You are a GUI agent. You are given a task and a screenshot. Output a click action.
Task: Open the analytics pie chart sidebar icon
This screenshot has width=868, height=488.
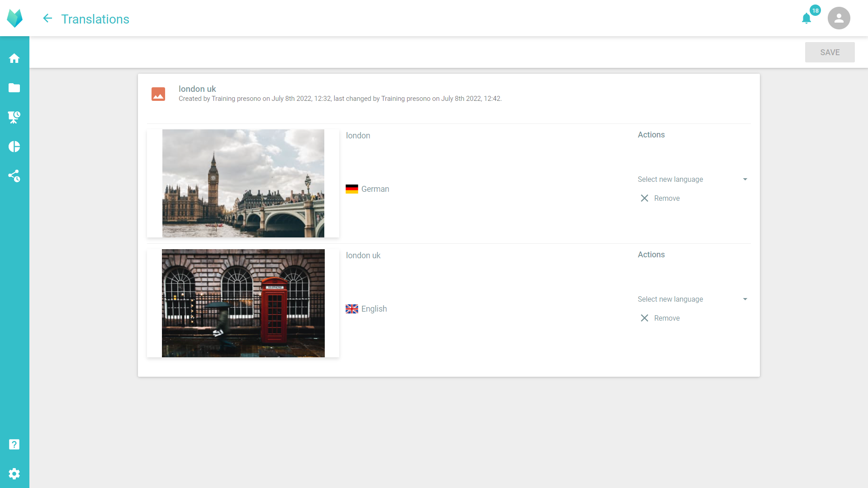14,147
